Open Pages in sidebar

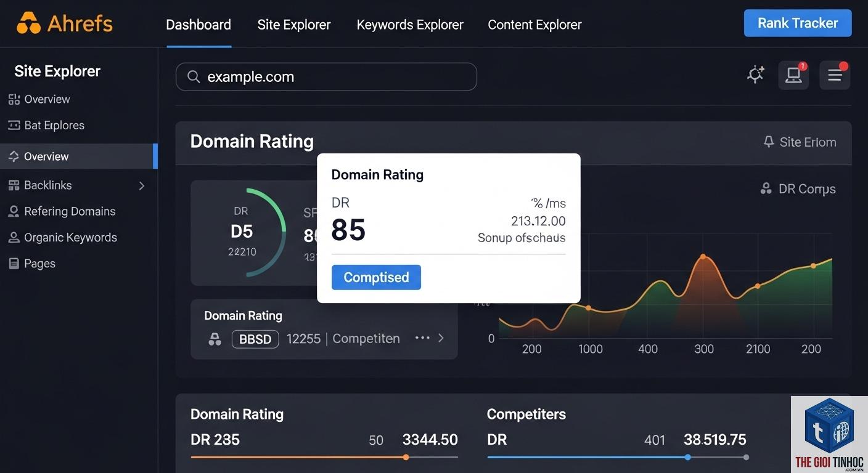click(x=39, y=264)
